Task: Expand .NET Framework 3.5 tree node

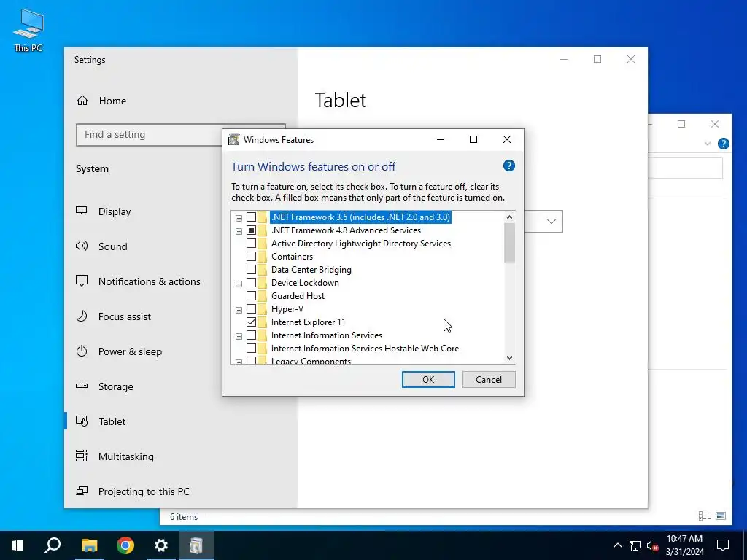Action: click(x=239, y=218)
